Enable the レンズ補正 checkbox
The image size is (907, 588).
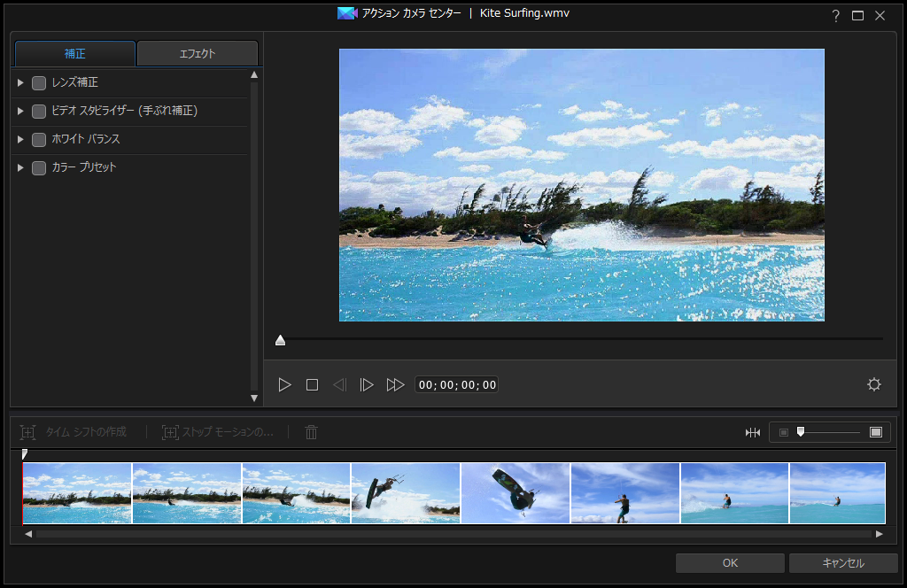pyautogui.click(x=39, y=83)
